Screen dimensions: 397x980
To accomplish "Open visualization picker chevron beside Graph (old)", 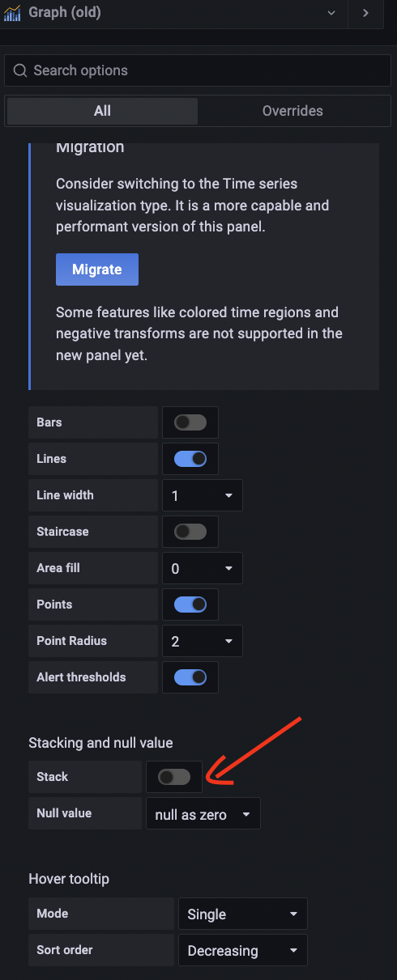I will 331,13.
